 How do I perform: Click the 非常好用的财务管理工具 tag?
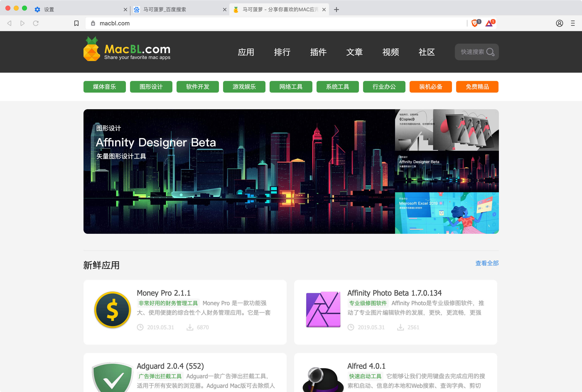tap(168, 303)
